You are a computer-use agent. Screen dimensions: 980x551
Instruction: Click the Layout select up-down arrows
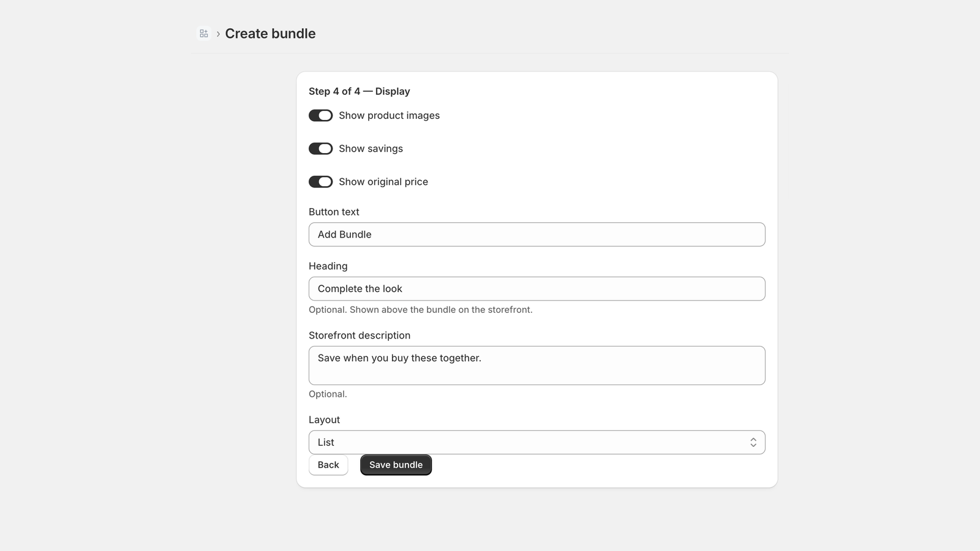tap(753, 443)
